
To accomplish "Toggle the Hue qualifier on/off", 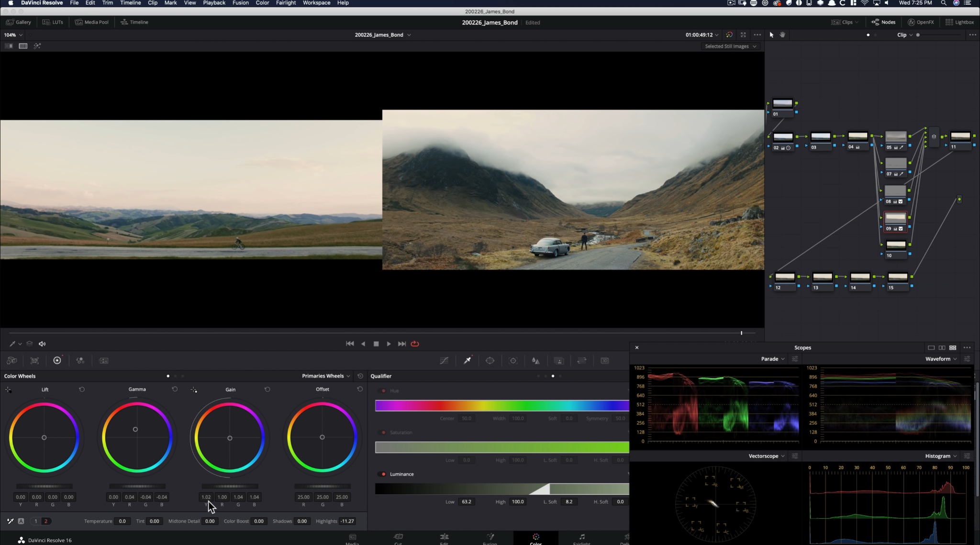I will pos(383,391).
